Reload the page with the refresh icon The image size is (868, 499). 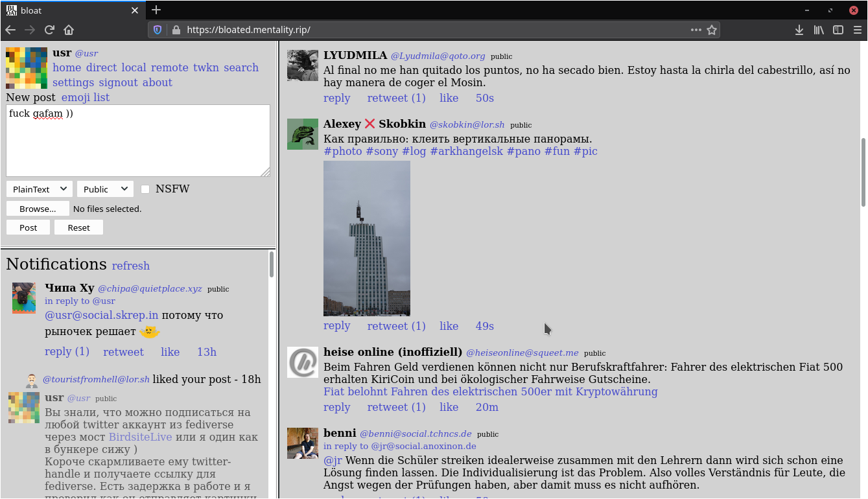[49, 30]
